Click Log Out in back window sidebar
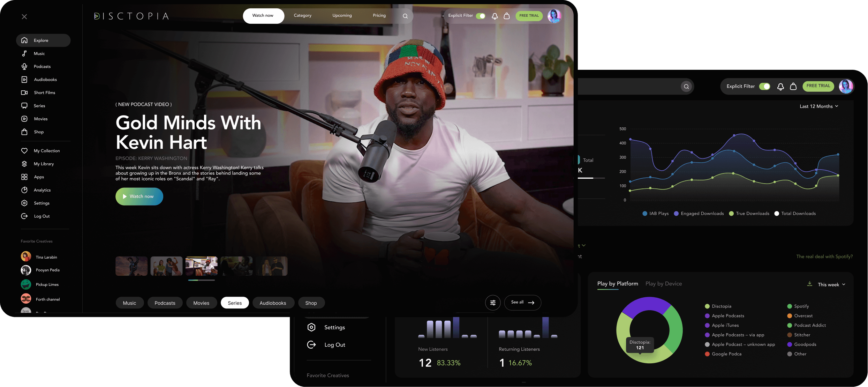 (x=326, y=345)
